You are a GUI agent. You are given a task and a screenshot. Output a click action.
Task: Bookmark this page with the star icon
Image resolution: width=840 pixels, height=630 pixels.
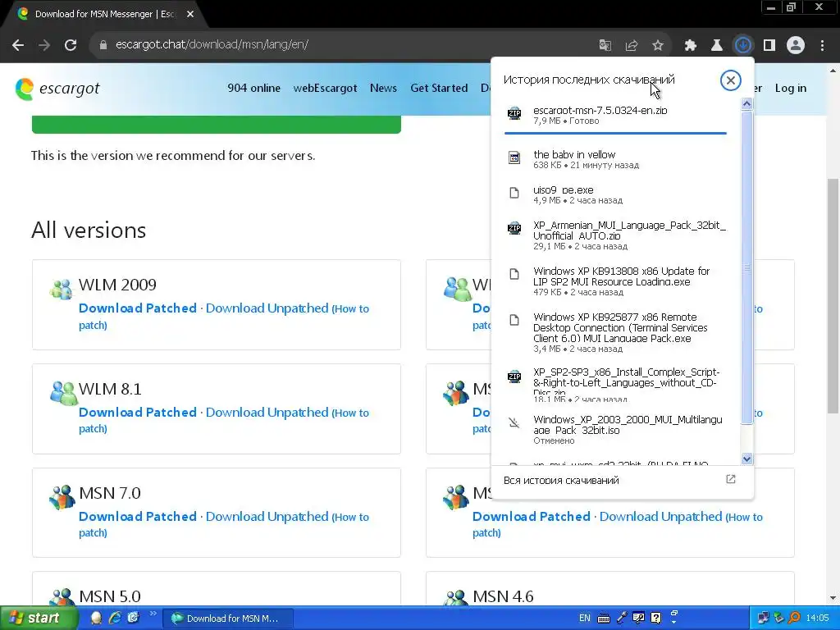(x=658, y=45)
